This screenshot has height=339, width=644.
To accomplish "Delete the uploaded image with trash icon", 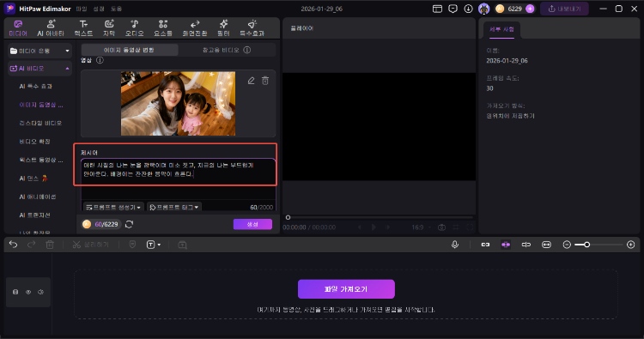I will (x=265, y=81).
